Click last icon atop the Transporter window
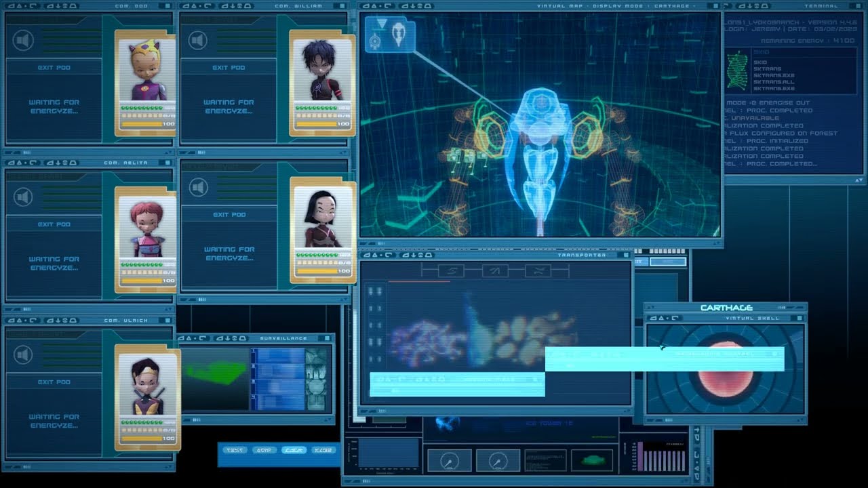The image size is (868, 488). click(538, 271)
